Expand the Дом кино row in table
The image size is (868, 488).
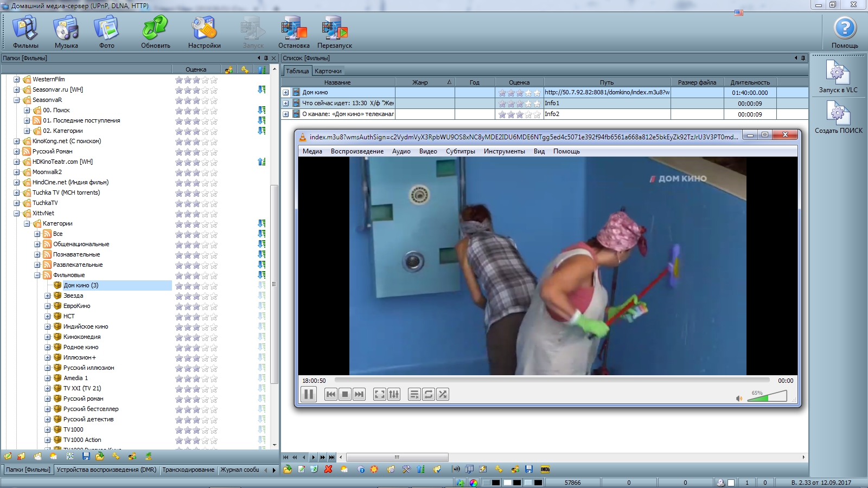click(x=285, y=93)
